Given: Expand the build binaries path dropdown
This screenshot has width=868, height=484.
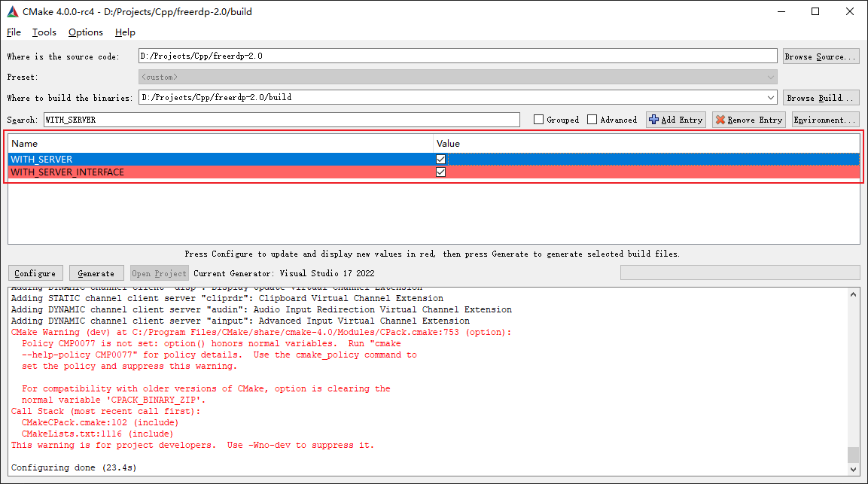Looking at the screenshot, I should click(x=770, y=98).
